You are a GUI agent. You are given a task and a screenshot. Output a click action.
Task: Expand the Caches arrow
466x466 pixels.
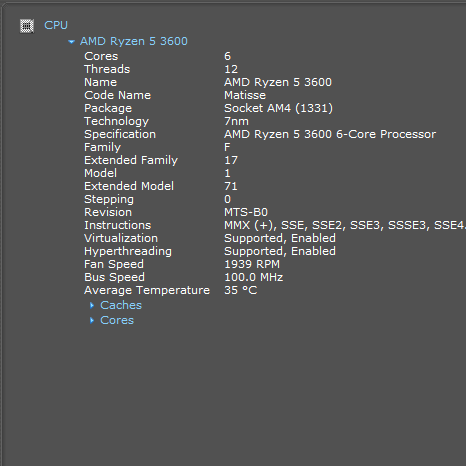tap(92, 305)
